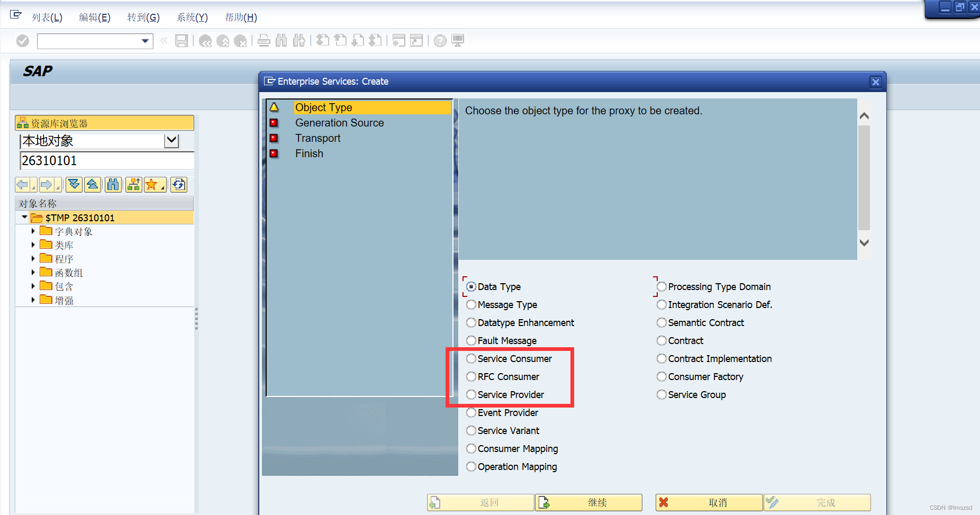
Task: Open the 转到(G) menu
Action: 143,17
